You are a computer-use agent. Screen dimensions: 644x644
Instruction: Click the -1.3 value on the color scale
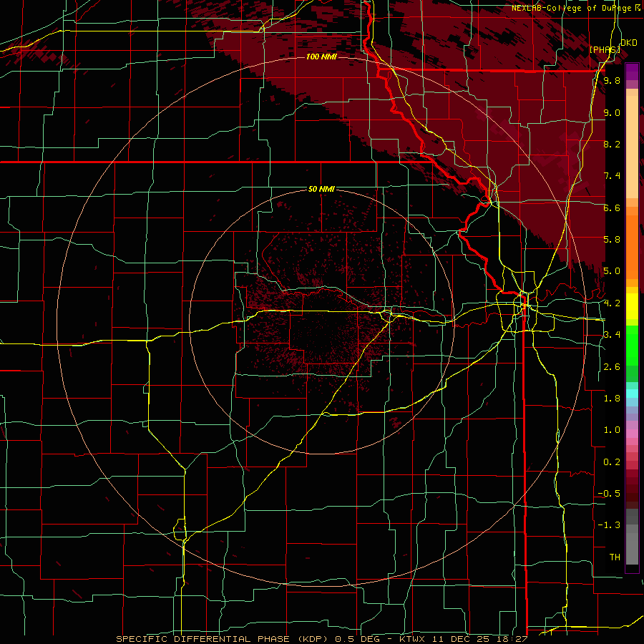(x=609, y=525)
